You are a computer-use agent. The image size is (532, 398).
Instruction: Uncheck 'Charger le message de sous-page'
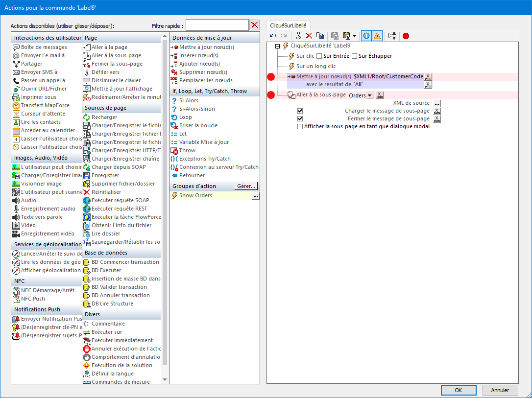[x=300, y=111]
